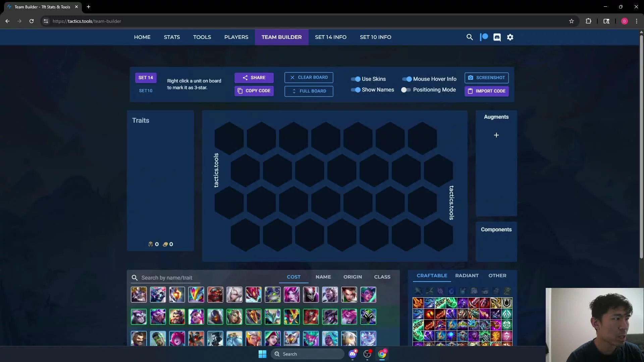644x362 pixels.
Task: Click the COPY CODE button
Action: (x=254, y=91)
